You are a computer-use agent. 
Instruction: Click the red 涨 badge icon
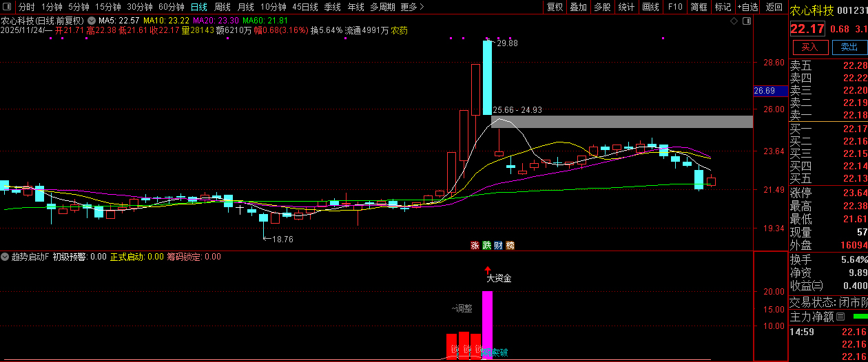tap(475, 246)
